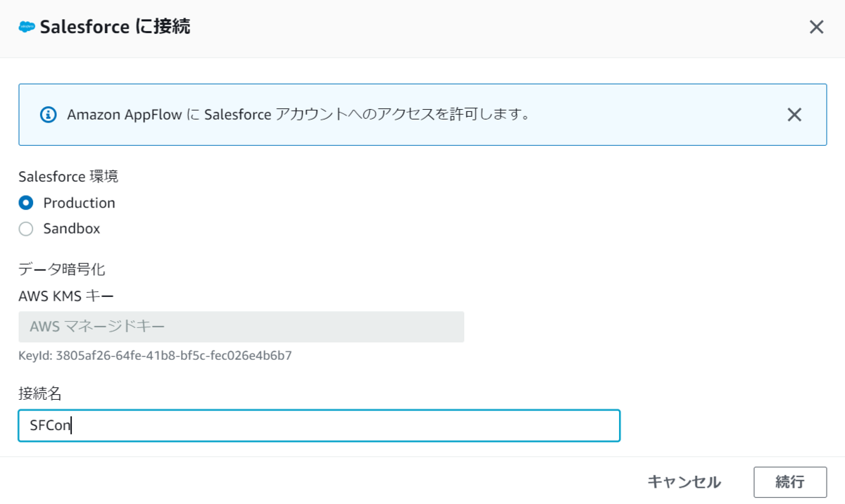The width and height of the screenshot is (845, 504).
Task: Click the AWS マネージドキー disabled field
Action: point(241,327)
